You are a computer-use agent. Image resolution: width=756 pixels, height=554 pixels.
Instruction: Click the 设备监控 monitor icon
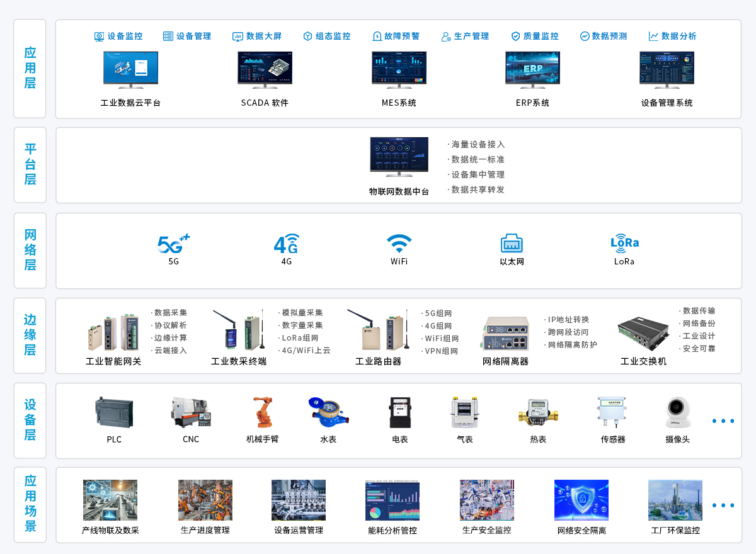pos(99,37)
